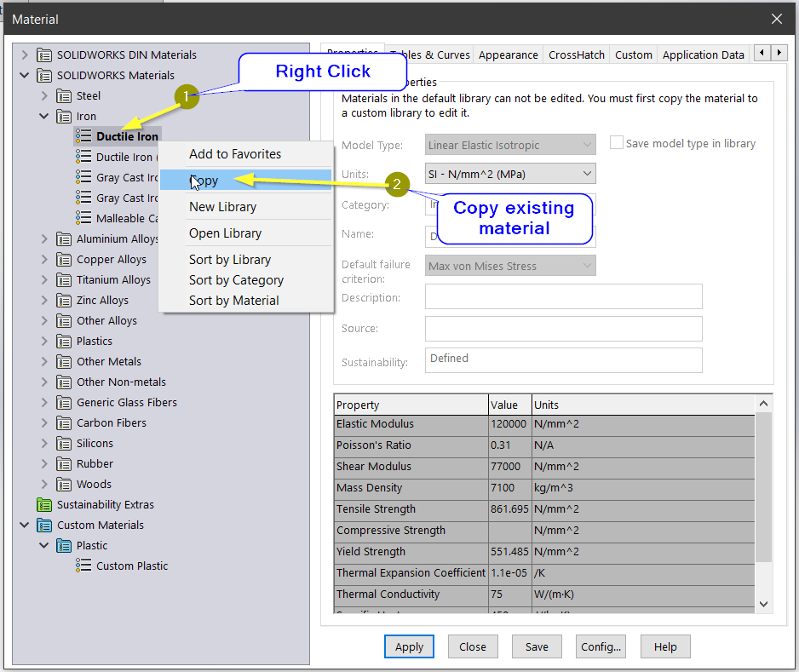Click the Custom Plastic material icon
This screenshot has width=799, height=672.
(x=83, y=566)
